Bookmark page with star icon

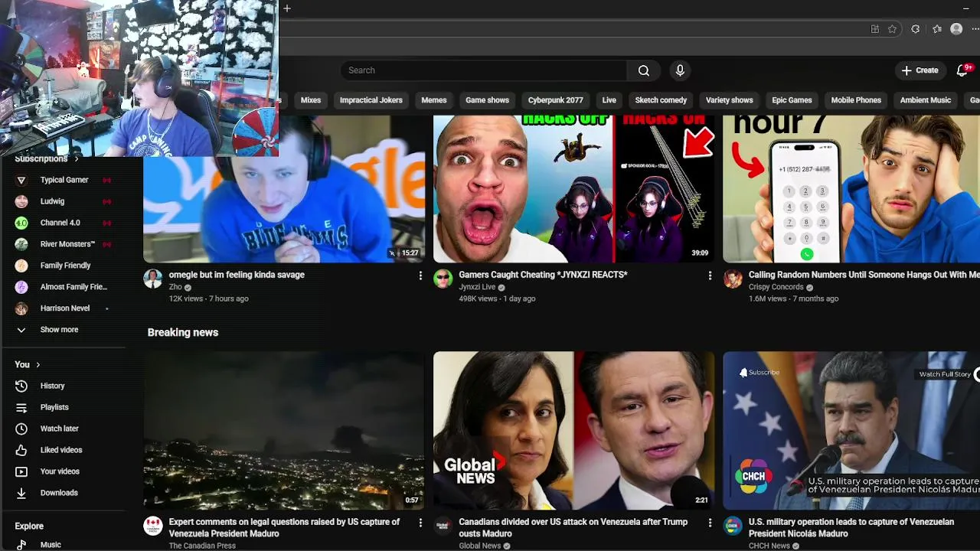tap(893, 29)
